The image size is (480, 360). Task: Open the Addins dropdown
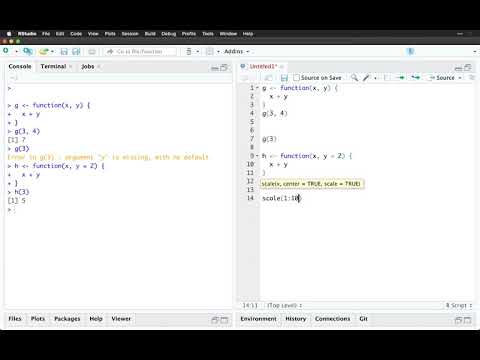point(237,51)
